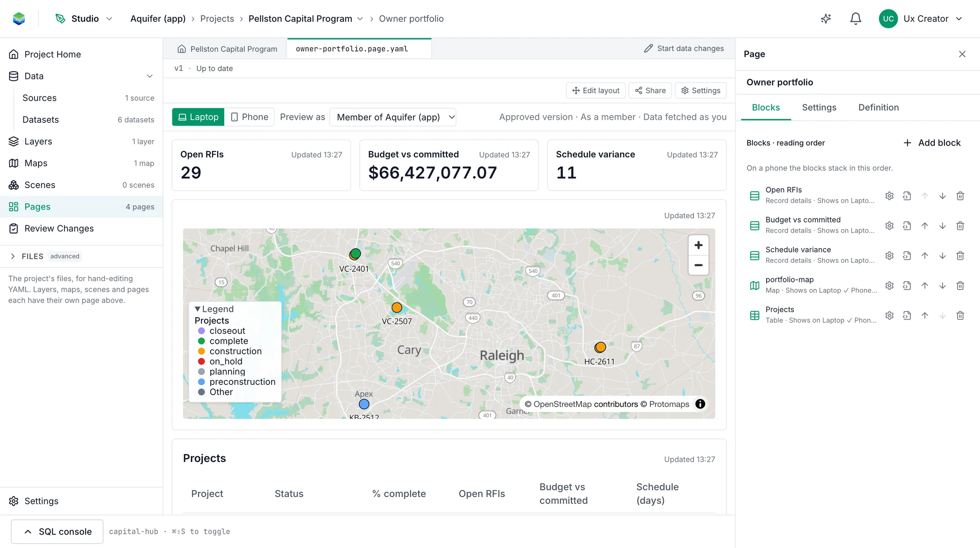Image resolution: width=980 pixels, height=548 pixels.
Task: Open the Ux Creator account menu
Action: pyautogui.click(x=921, y=19)
